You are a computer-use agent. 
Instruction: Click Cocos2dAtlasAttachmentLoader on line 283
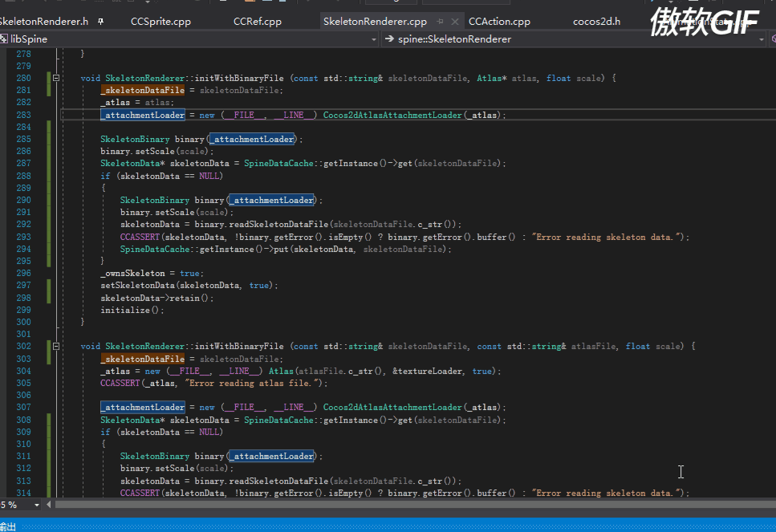pyautogui.click(x=392, y=115)
